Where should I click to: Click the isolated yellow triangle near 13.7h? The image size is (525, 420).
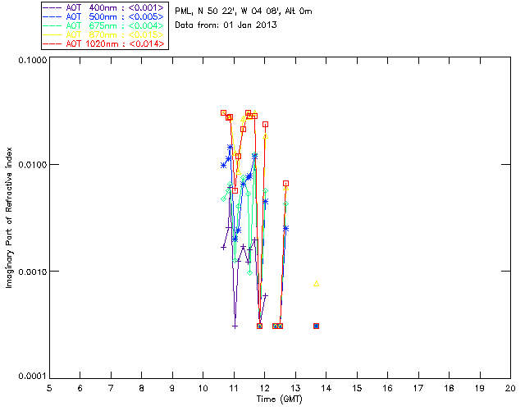click(x=317, y=284)
